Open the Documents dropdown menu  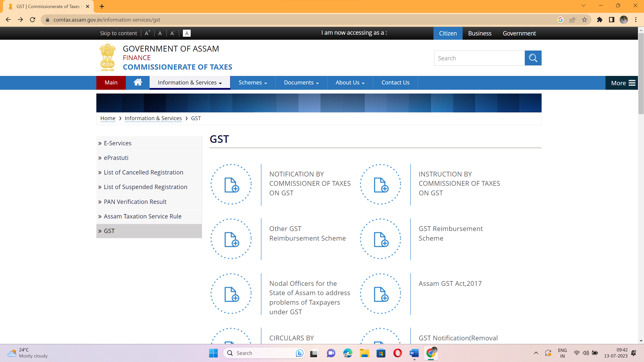(x=301, y=82)
